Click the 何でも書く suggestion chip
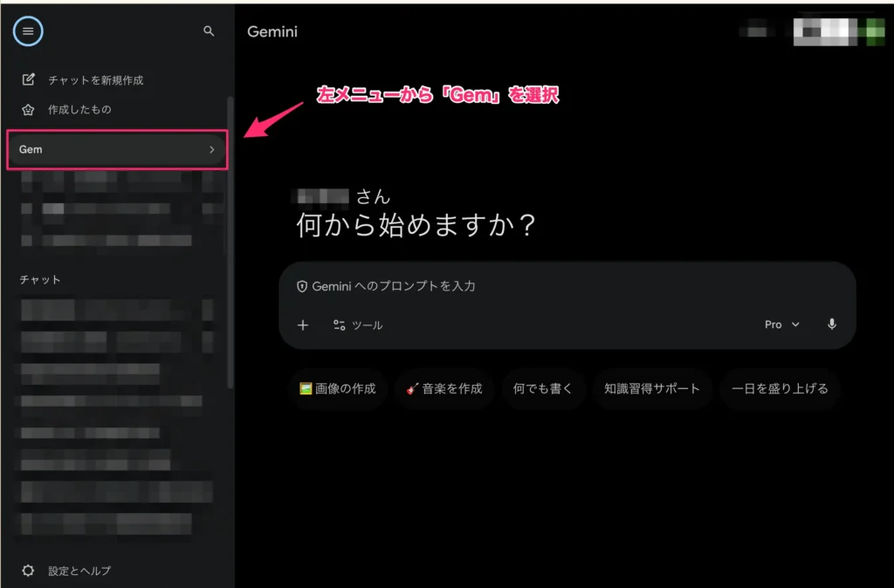 [x=543, y=388]
